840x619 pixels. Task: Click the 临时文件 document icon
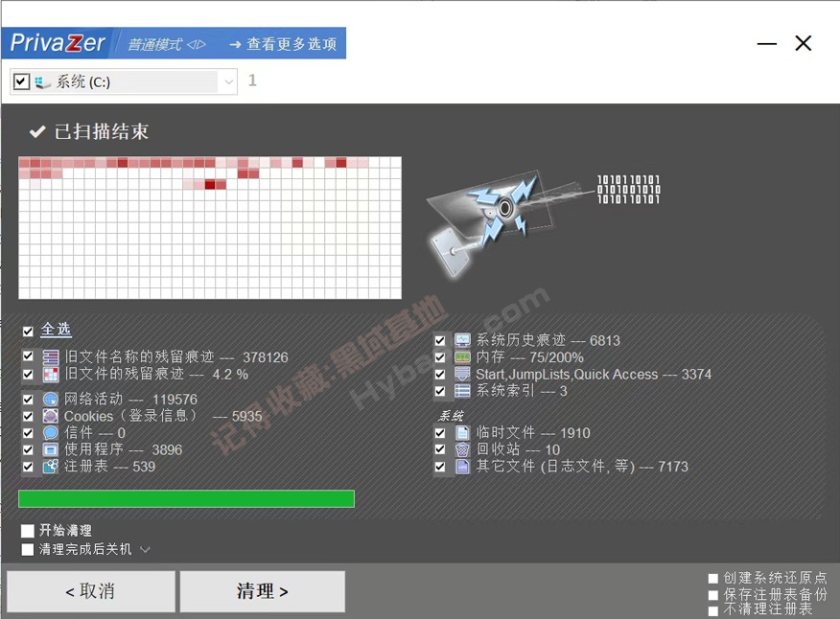tap(462, 433)
